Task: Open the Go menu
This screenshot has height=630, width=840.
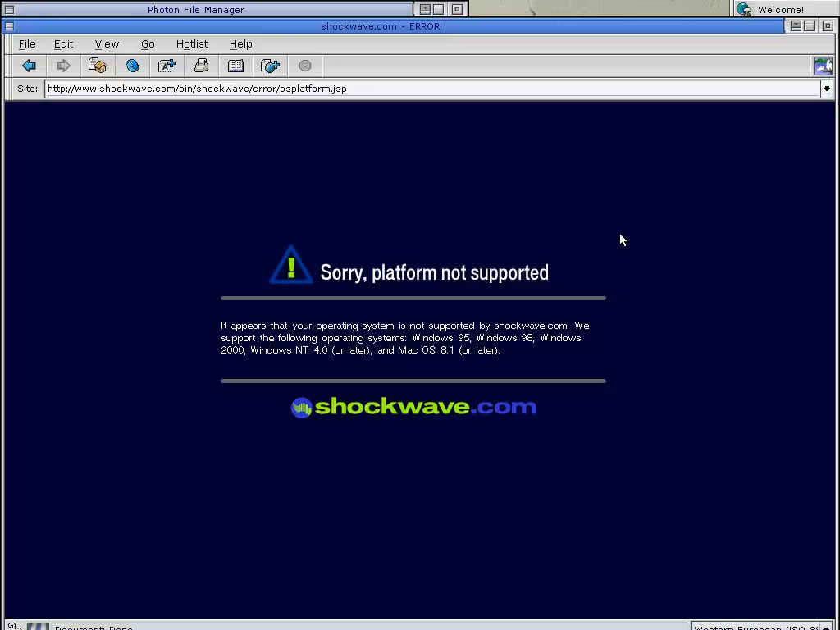Action: [148, 44]
